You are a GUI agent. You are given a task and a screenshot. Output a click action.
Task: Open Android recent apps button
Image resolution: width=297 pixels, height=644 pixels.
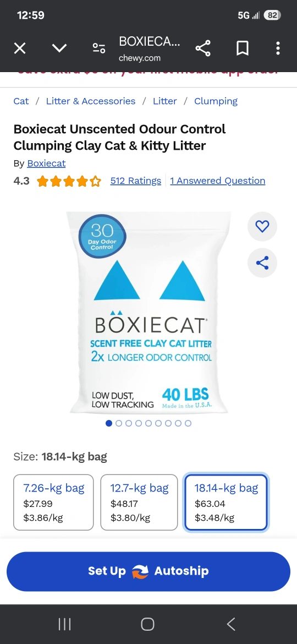point(64,624)
